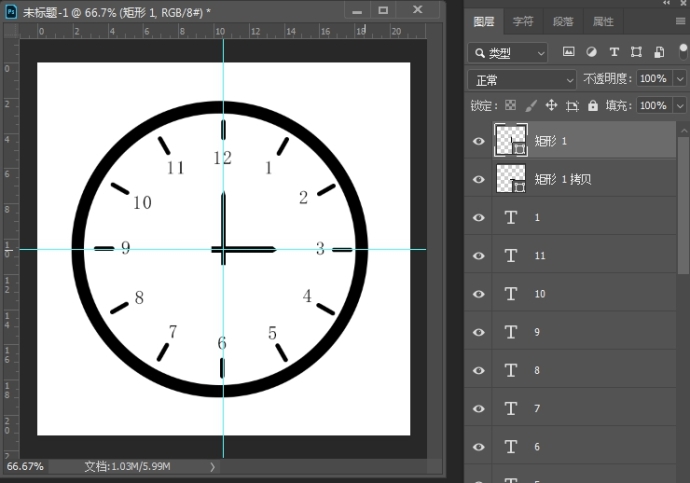Image resolution: width=690 pixels, height=483 pixels.
Task: Click the lock position move icon
Action: (x=551, y=105)
